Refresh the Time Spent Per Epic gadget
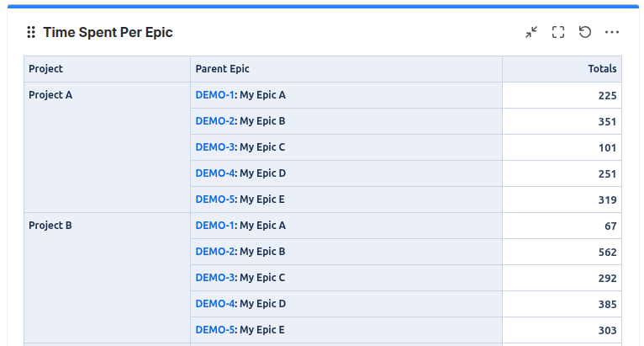This screenshot has height=346, width=644. pyautogui.click(x=585, y=32)
